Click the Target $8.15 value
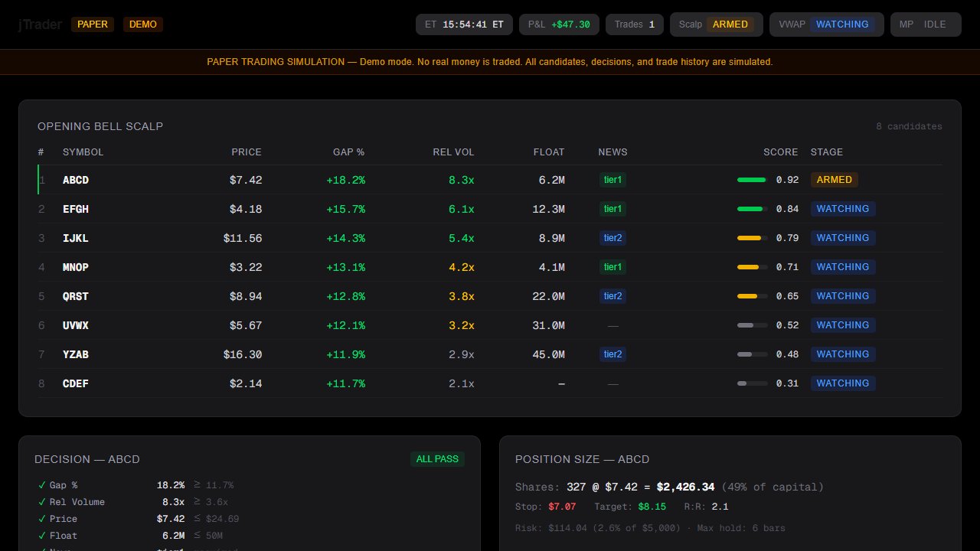The height and width of the screenshot is (551, 980). [x=652, y=507]
